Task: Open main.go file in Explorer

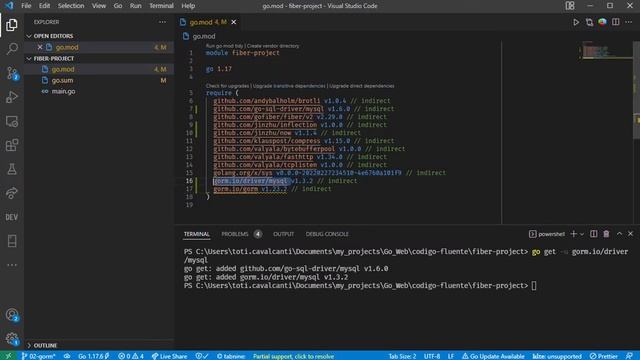Action: pyautogui.click(x=63, y=91)
